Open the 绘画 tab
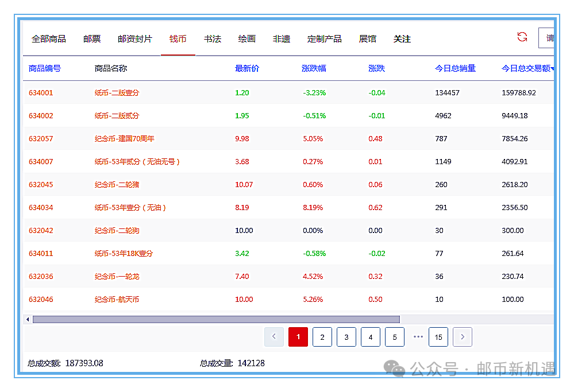The width and height of the screenshot is (574, 392). (246, 39)
